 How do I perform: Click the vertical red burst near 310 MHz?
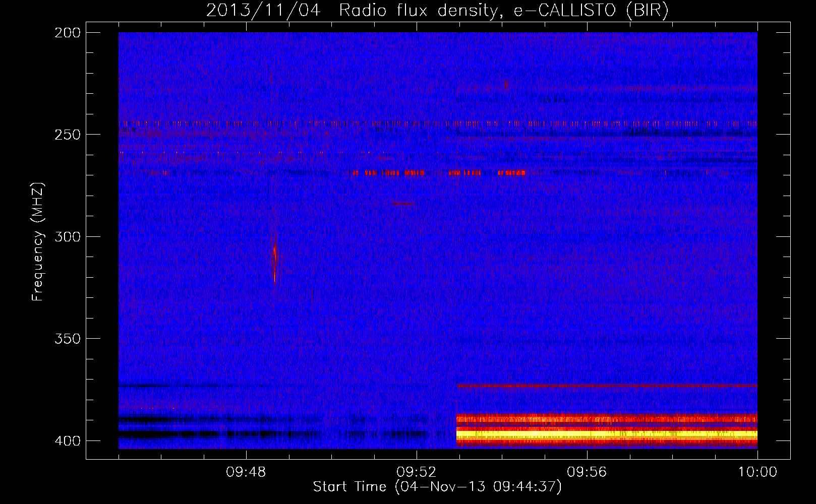(x=274, y=260)
